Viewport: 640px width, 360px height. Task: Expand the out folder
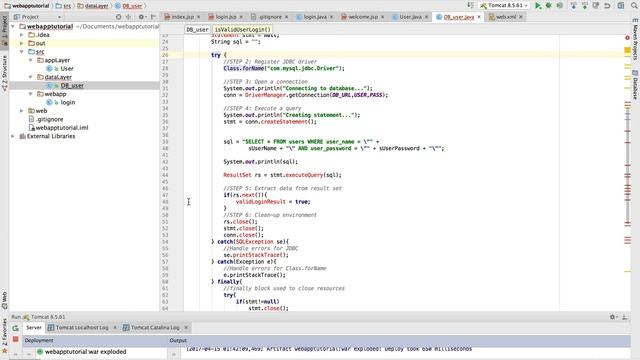click(22, 43)
